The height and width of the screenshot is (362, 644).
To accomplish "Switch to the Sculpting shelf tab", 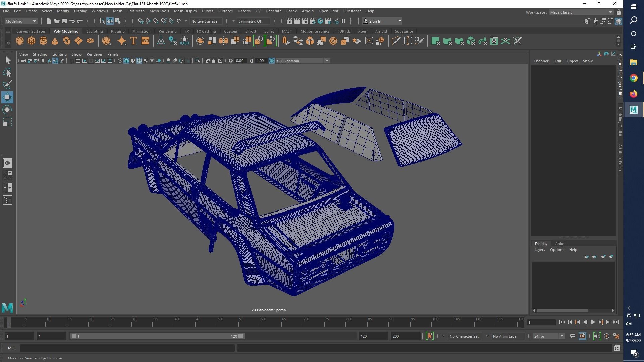I will (x=95, y=31).
